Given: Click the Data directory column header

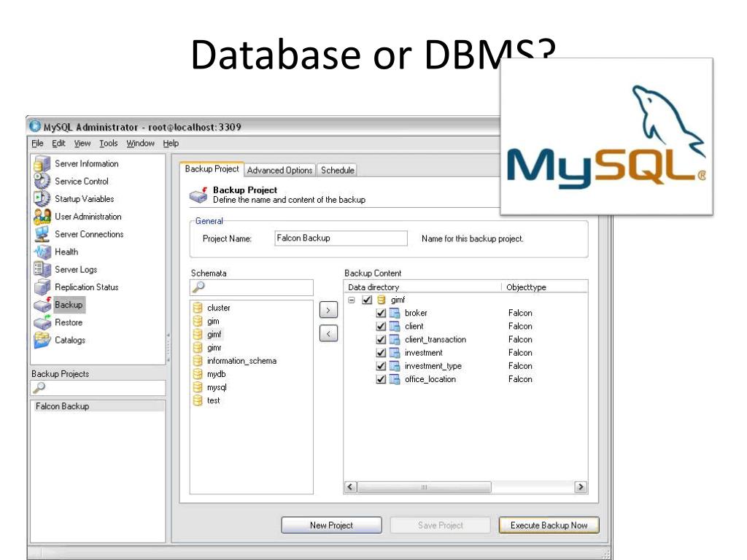Looking at the screenshot, I should [422, 287].
